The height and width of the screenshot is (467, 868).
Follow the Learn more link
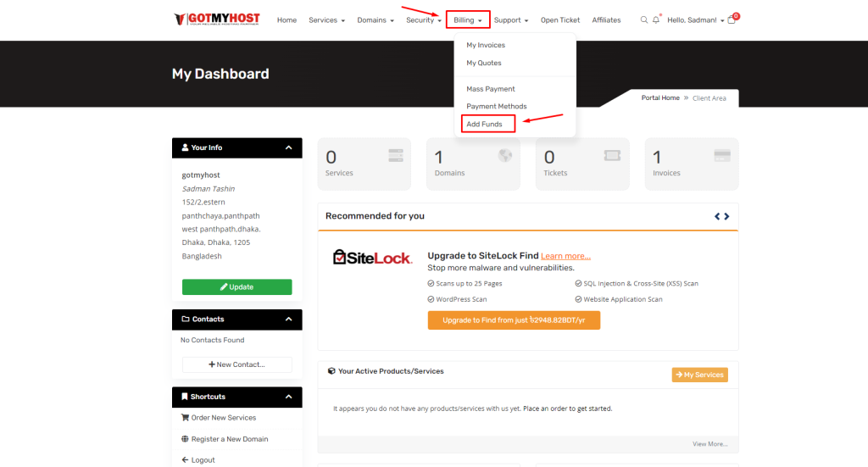click(x=565, y=256)
